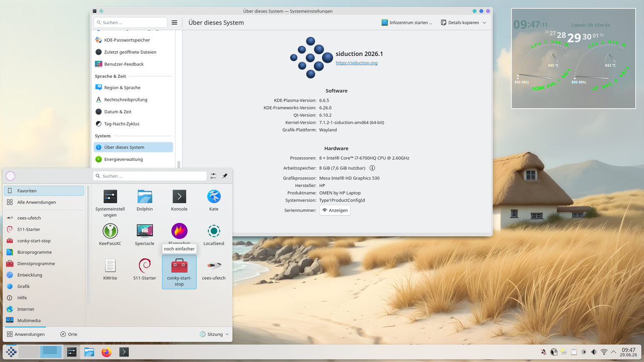Image resolution: width=644 pixels, height=362 pixels.
Task: Open the clock and date in the taskbar
Action: [x=628, y=352]
